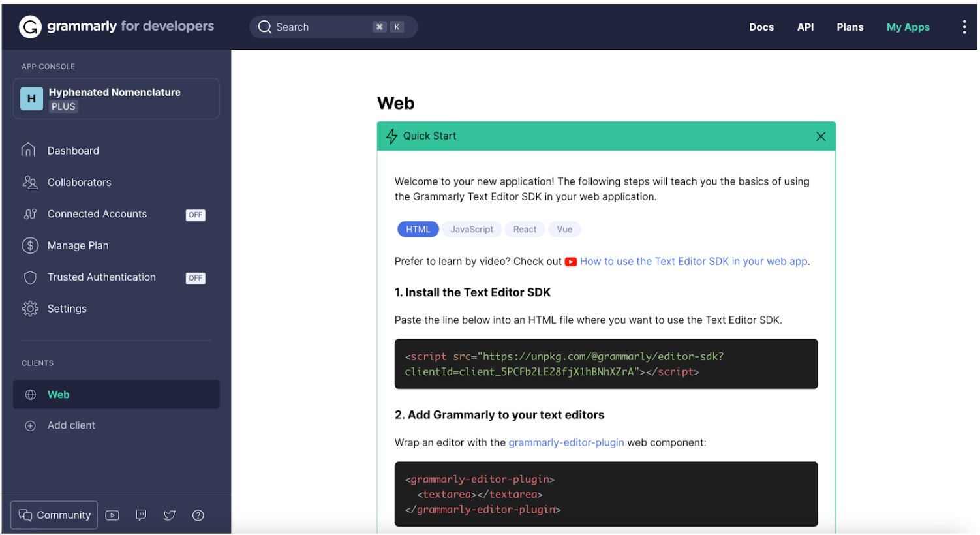Open Trusted Authentication page

(x=101, y=277)
